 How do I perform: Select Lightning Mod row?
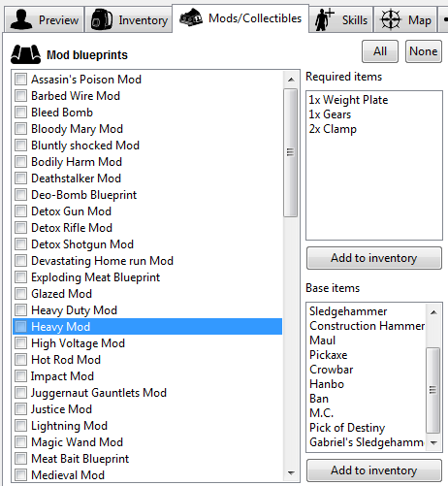tap(147, 426)
